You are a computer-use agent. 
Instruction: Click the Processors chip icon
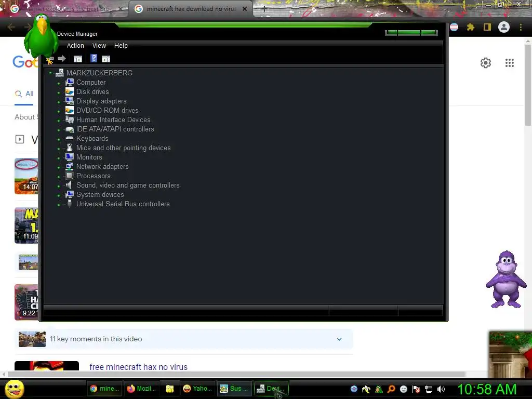click(x=69, y=176)
